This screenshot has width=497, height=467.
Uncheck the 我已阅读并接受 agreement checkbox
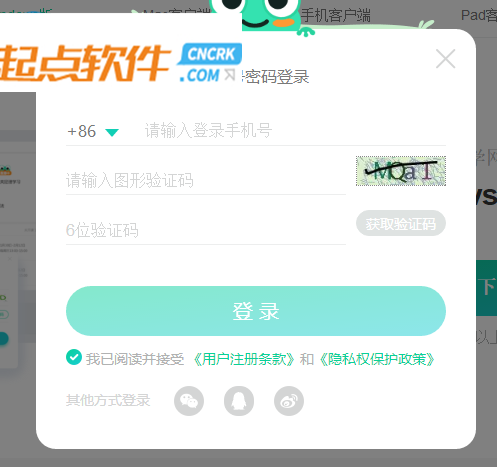click(x=74, y=357)
